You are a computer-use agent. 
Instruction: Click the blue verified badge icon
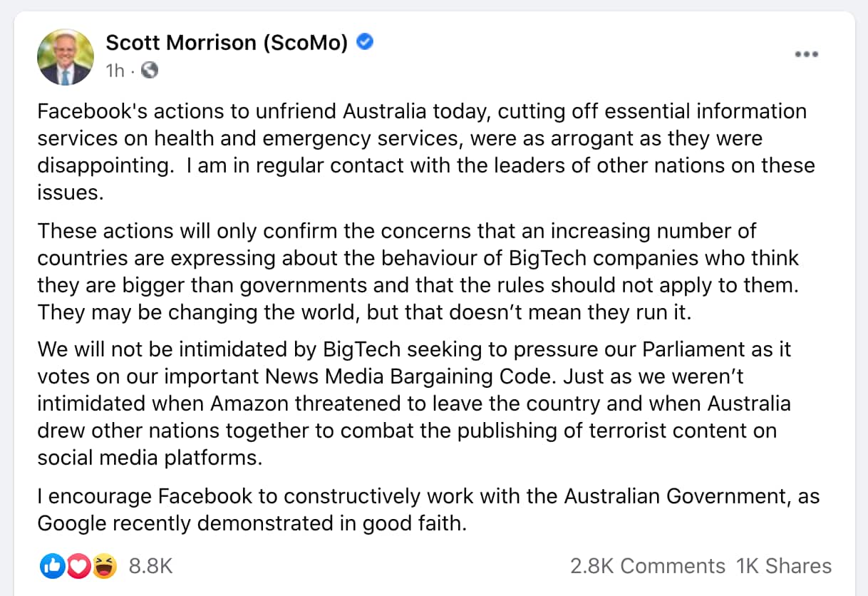click(x=364, y=41)
